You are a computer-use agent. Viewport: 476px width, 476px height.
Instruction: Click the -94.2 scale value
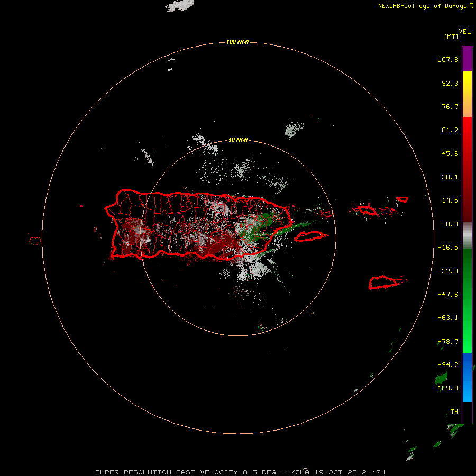point(448,365)
